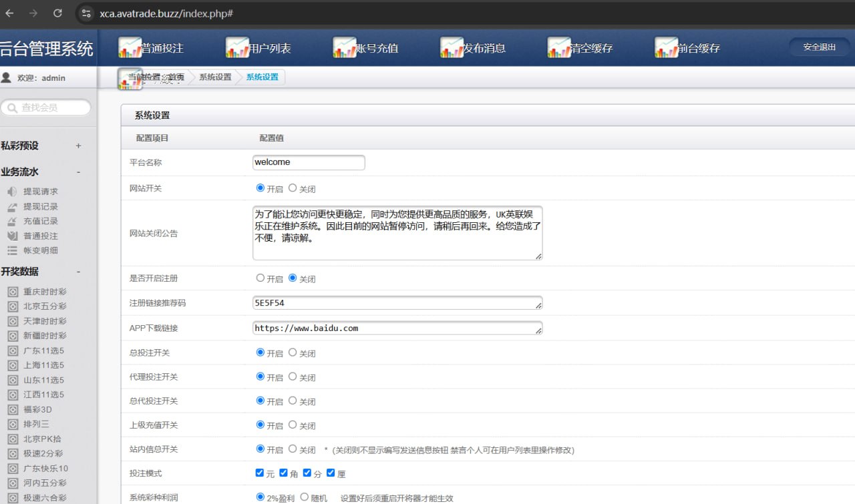Collapse the 业务流水 sidebar section
Image resolution: width=855 pixels, height=504 pixels.
(x=78, y=172)
